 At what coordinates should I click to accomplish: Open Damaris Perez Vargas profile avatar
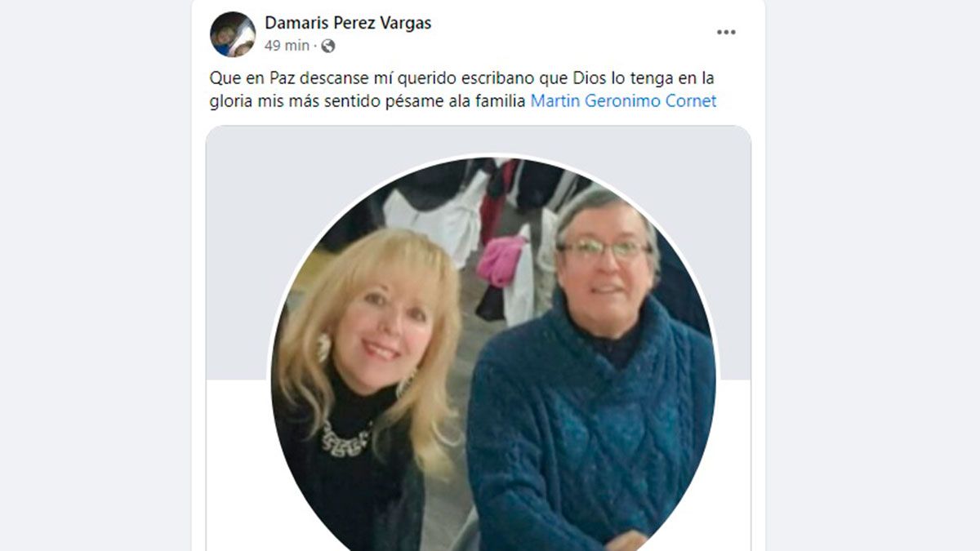(x=233, y=34)
